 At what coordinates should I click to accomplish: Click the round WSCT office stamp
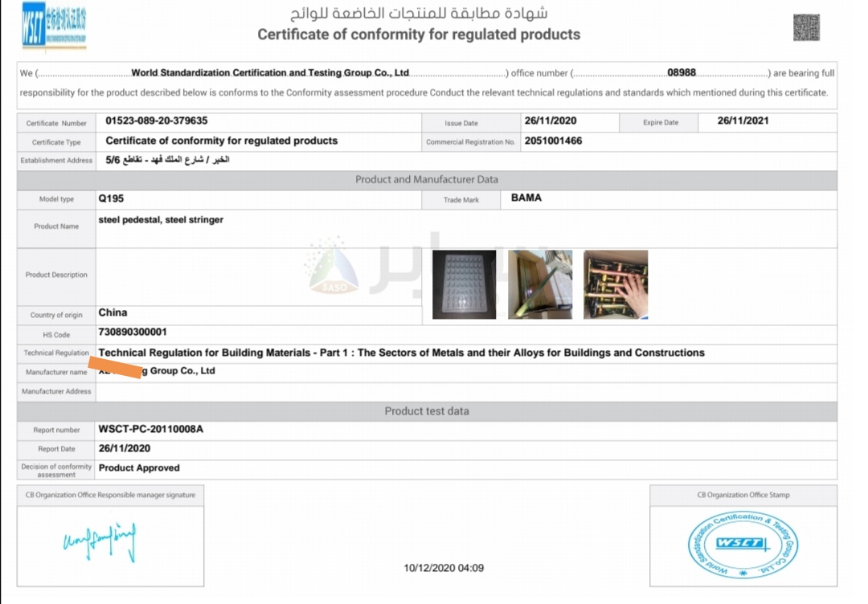coord(743,545)
